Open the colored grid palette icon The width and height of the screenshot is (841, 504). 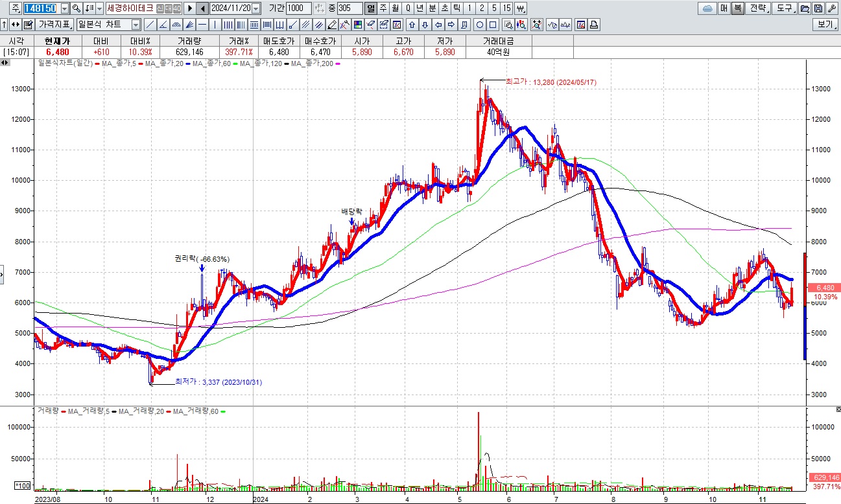click(x=357, y=25)
